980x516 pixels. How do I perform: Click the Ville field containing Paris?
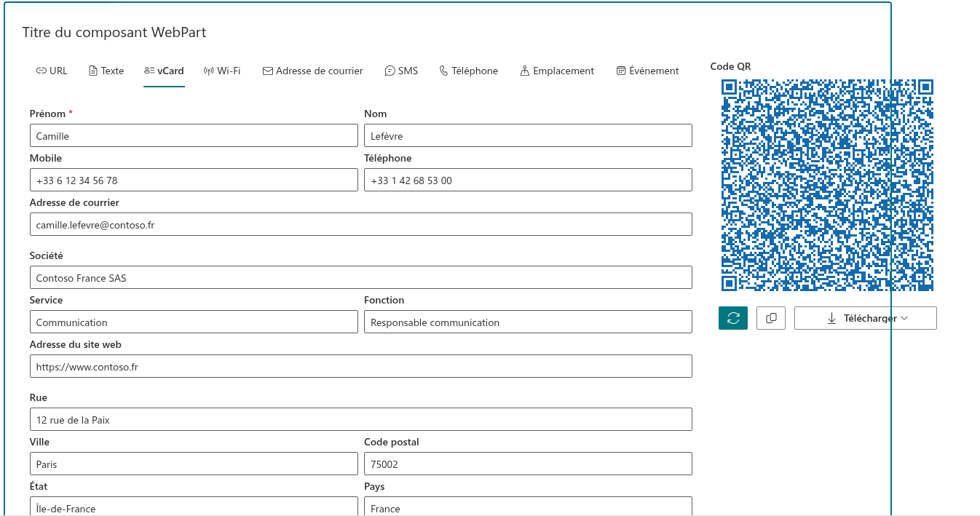click(194, 464)
